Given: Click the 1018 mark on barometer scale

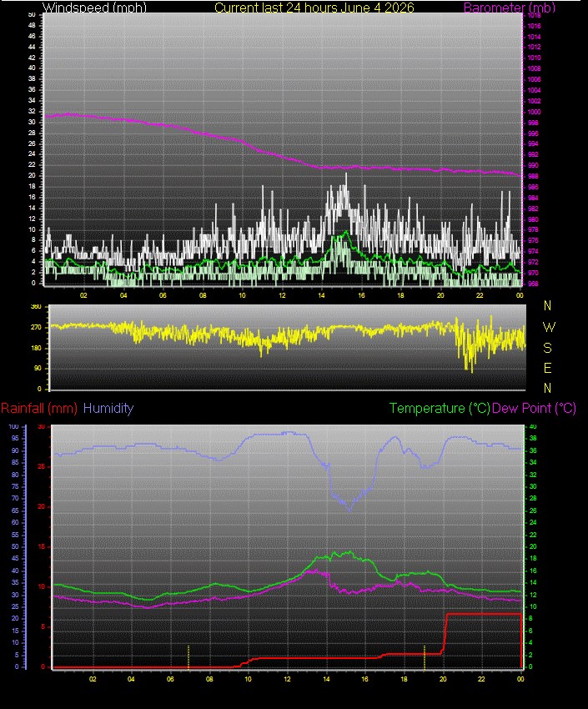Looking at the screenshot, I should click(535, 15).
